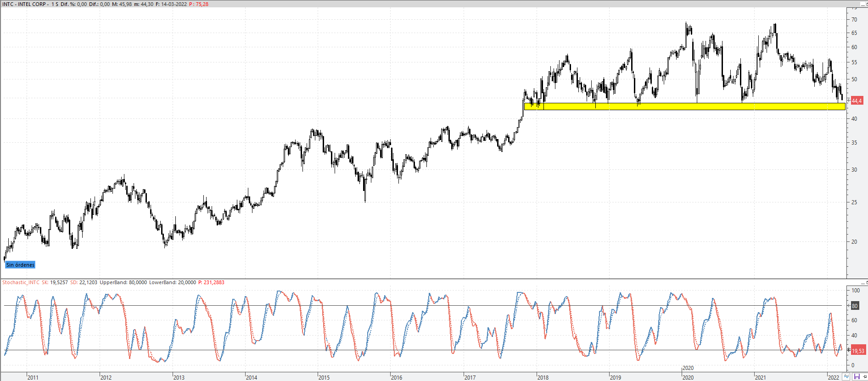Click the 2015 label on time axis
Screen dimensions: 868x381
pyautogui.click(x=324, y=377)
